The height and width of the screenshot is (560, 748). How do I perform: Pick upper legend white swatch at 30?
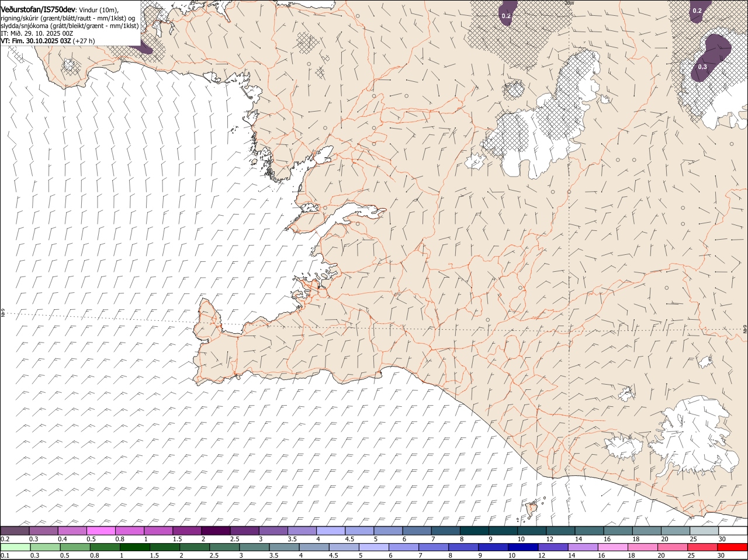(x=733, y=531)
